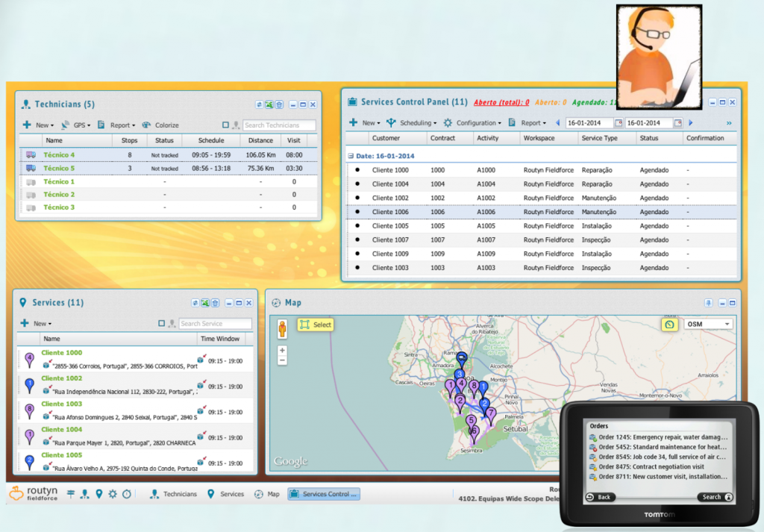Click the Excel export icon in Technicians panel

click(269, 105)
